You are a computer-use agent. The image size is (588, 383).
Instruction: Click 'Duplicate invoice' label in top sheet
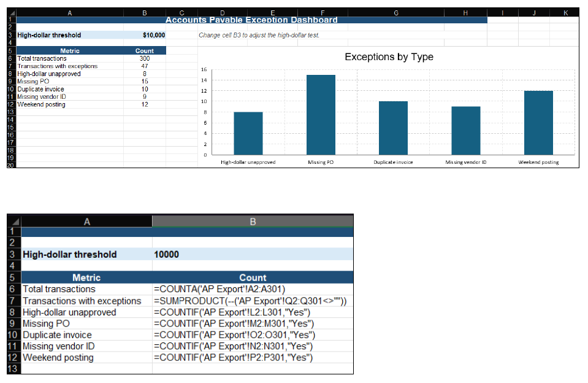point(41,89)
